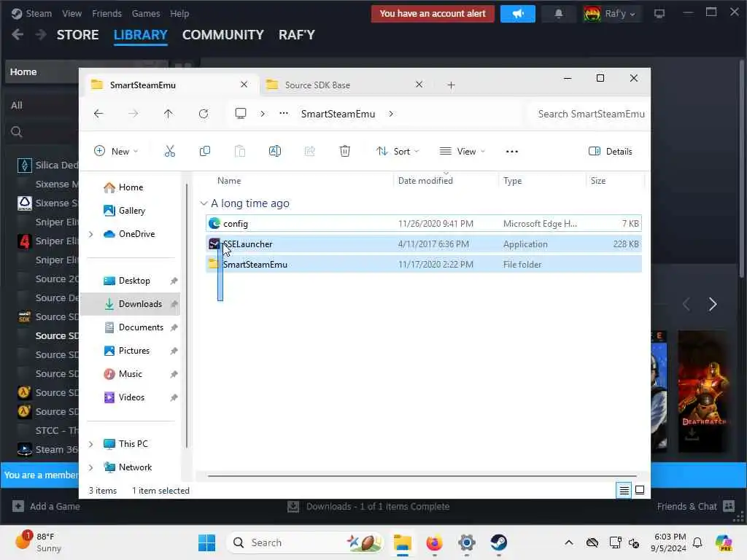Click Add a Game in Steam
The image size is (747, 560).
(x=46, y=506)
